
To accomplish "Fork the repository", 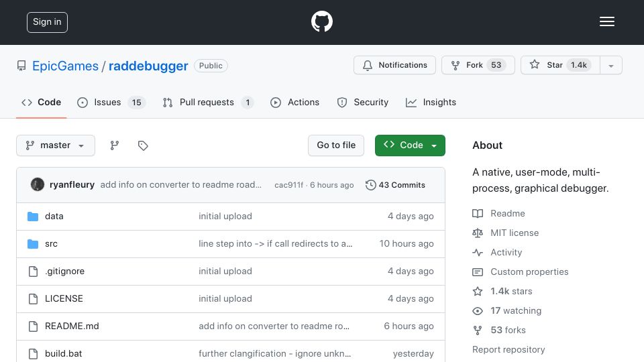I will tap(478, 65).
